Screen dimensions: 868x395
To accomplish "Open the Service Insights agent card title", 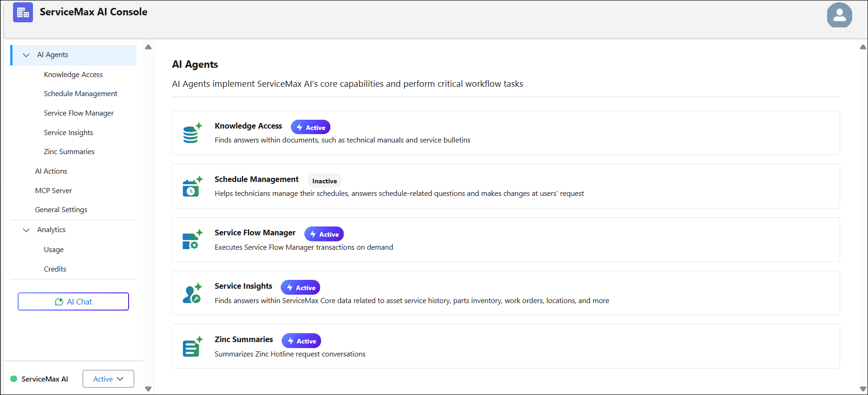I will pyautogui.click(x=243, y=286).
